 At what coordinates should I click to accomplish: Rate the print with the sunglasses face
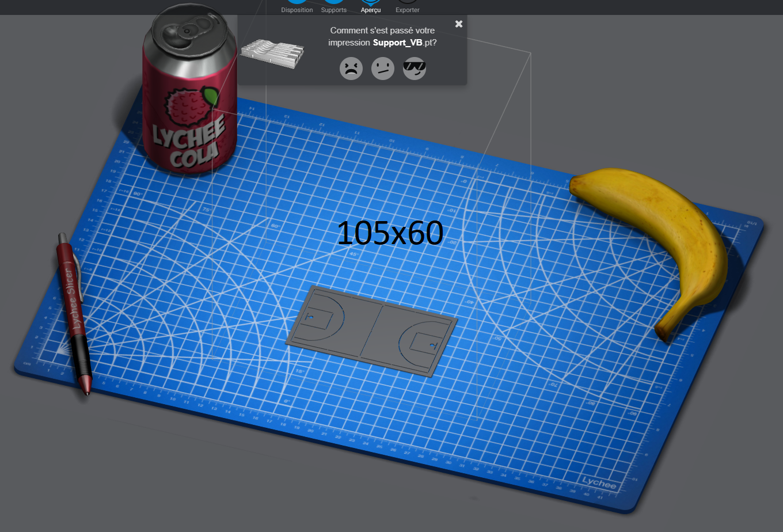[415, 69]
